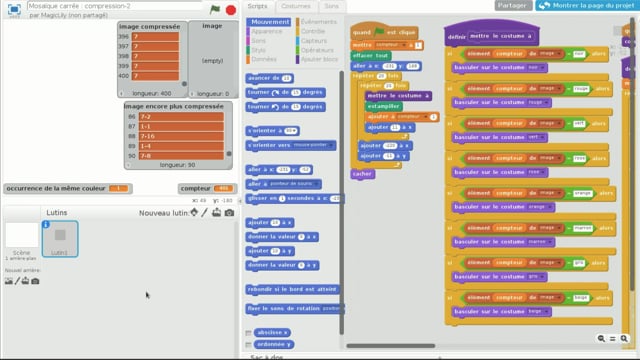Switch to the Sons tab

pos(331,6)
